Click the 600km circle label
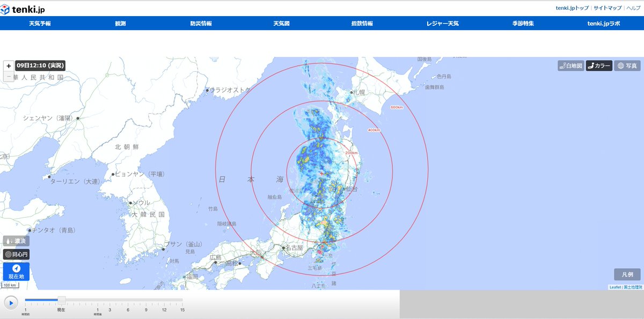Screen dimensions: 644x319 point(397,107)
